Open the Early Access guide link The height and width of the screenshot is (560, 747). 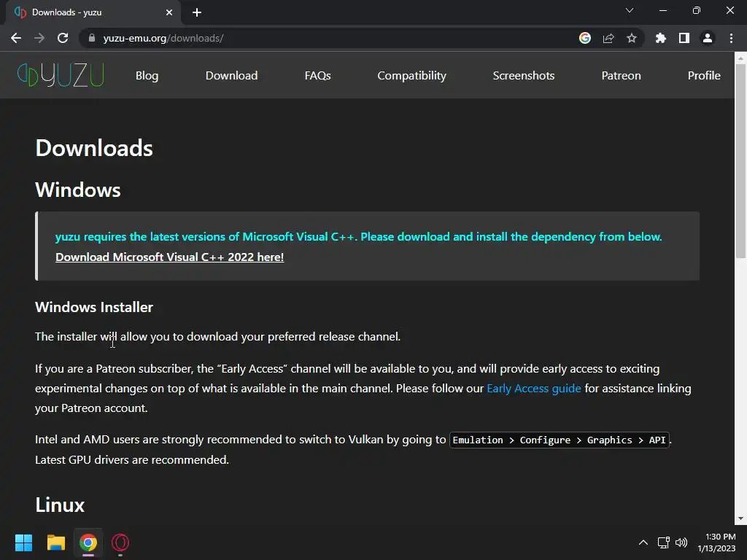coord(533,389)
